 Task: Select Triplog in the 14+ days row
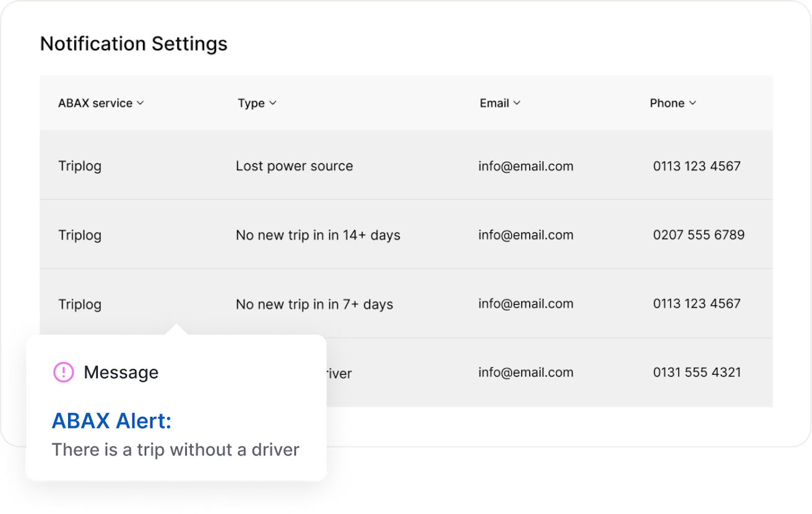pyautogui.click(x=80, y=235)
